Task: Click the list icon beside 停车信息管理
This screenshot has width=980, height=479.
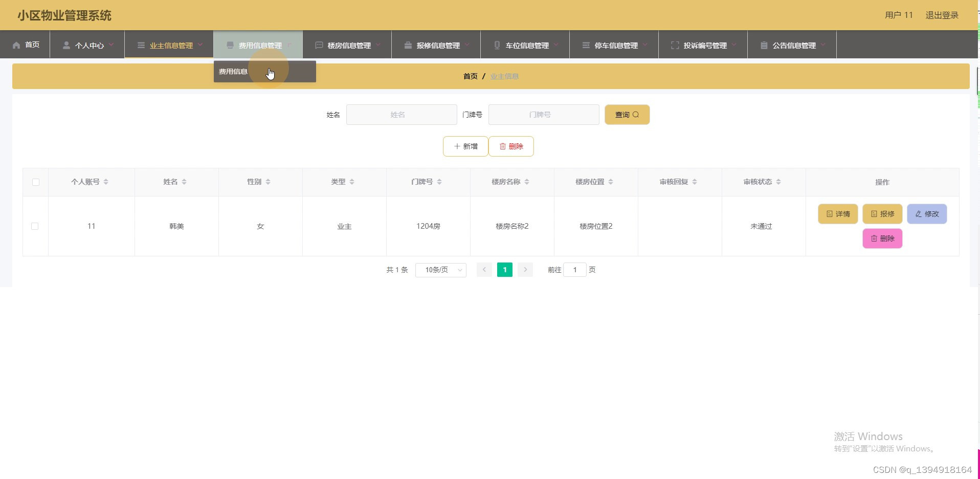Action: point(586,45)
